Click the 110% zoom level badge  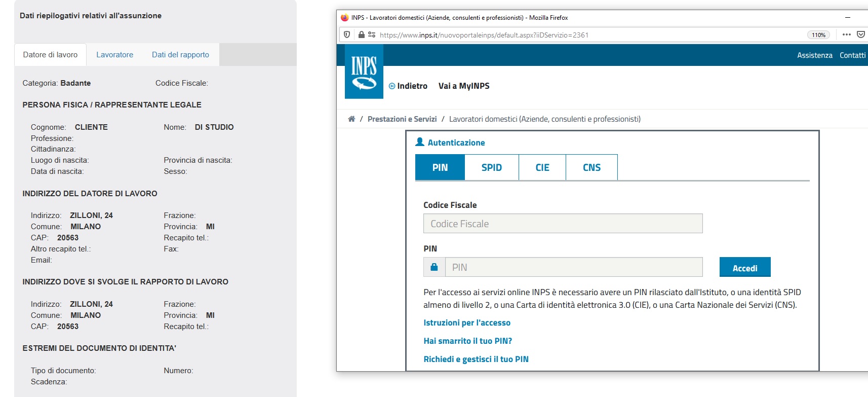pyautogui.click(x=818, y=35)
